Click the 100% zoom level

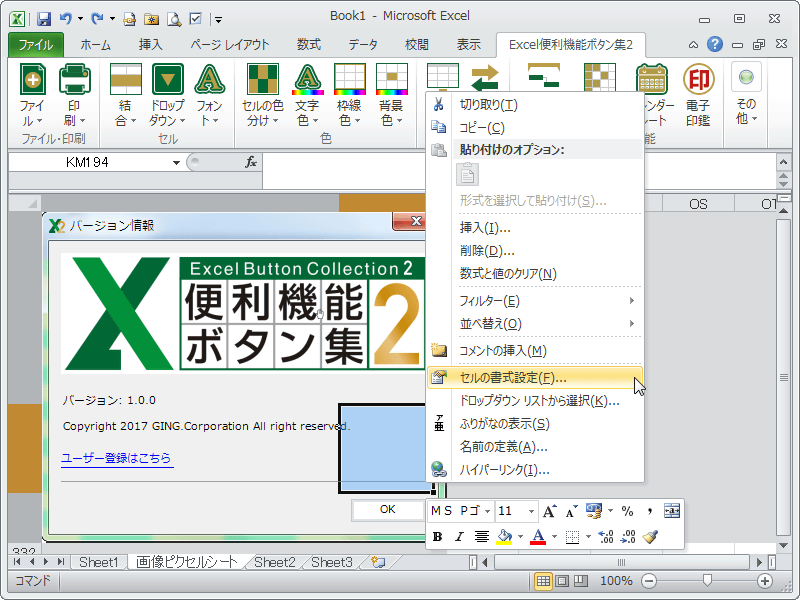tap(616, 581)
